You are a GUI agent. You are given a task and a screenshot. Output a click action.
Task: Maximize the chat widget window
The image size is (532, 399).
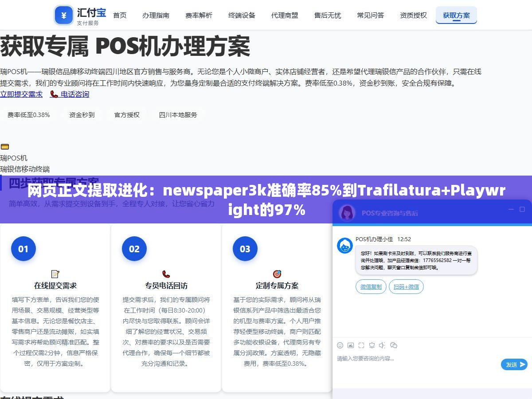point(522,209)
